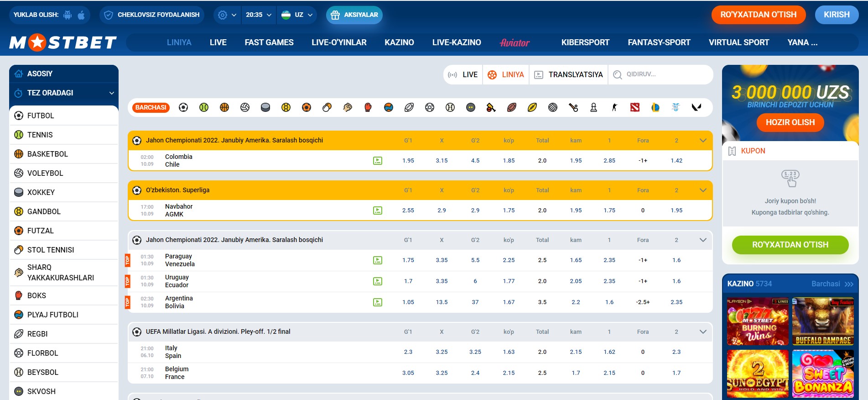
Task: Open Barchasi link in the Kazino panel
Action: pos(832,284)
